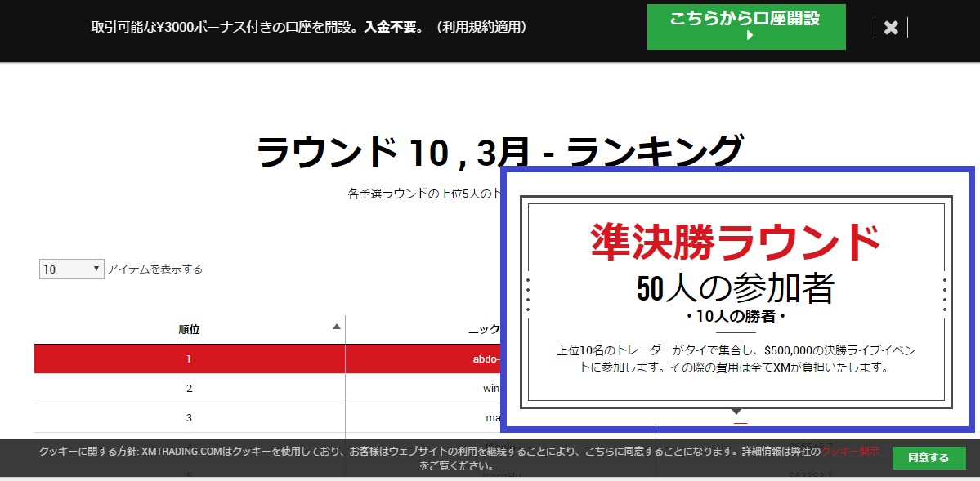The width and height of the screenshot is (980, 481).
Task: Click the アイテムを表示する label
Action: coord(155,269)
